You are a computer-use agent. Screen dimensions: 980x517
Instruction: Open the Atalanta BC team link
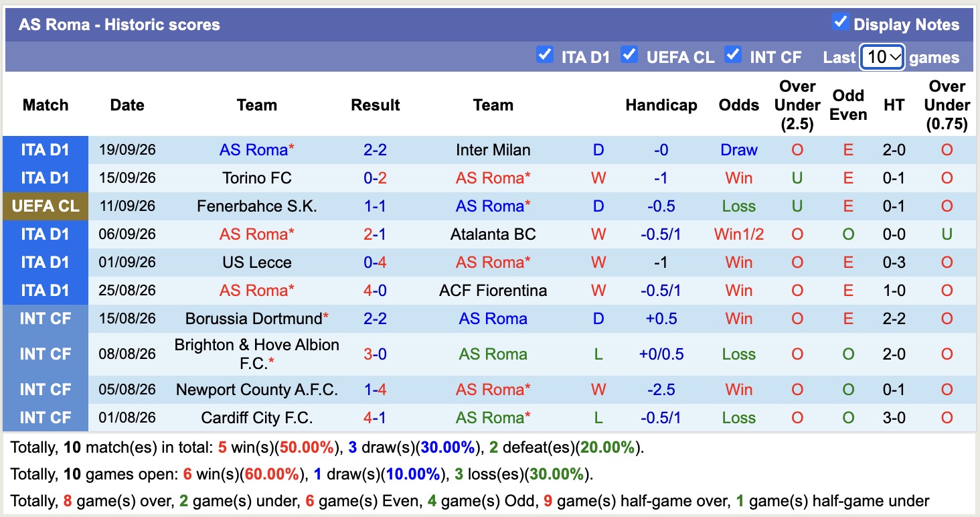(493, 234)
